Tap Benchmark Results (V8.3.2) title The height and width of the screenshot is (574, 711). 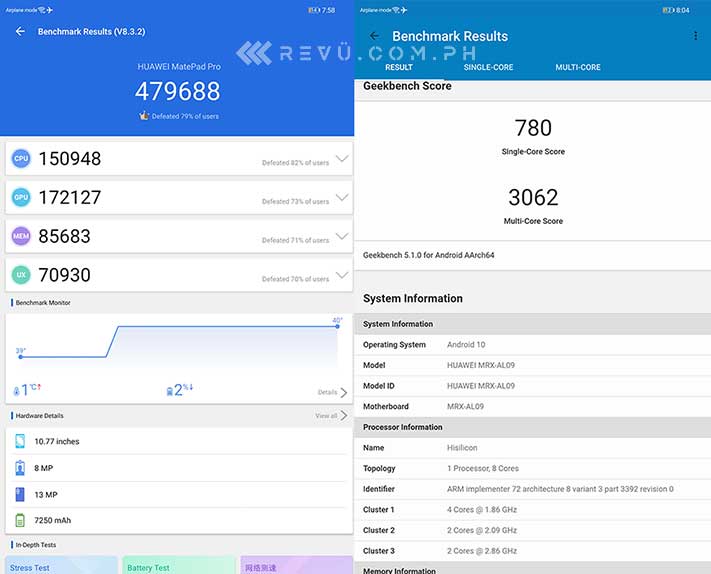point(91,31)
